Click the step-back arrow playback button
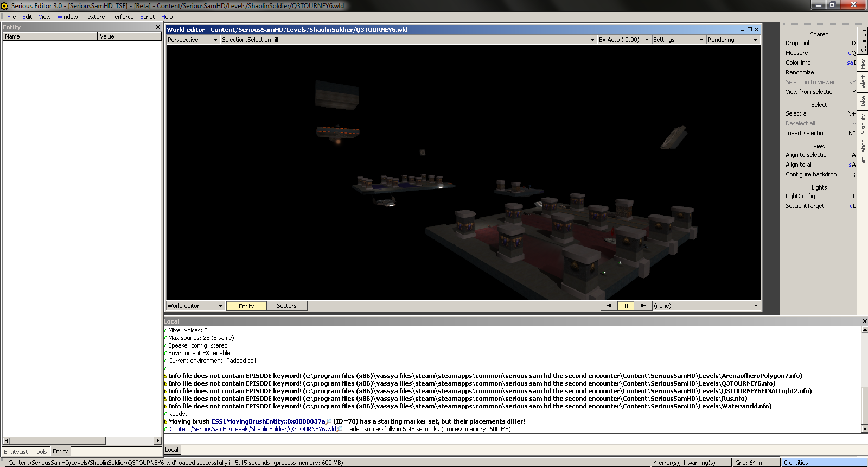The image size is (868, 467). (x=609, y=306)
